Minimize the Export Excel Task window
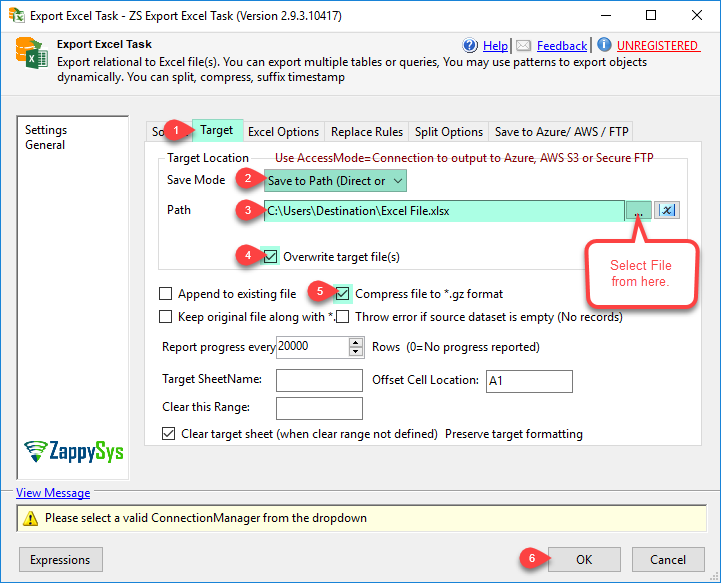Screen dimensions: 721x583 606,15
